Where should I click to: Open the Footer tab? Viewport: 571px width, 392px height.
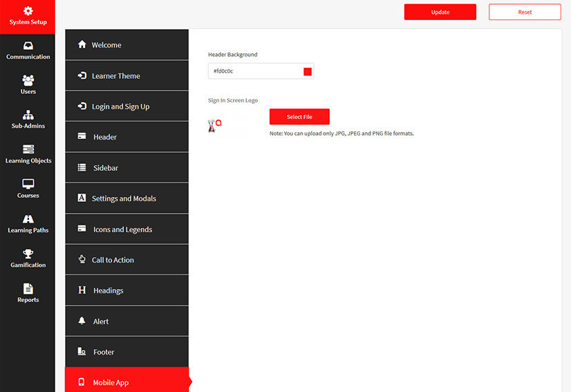tap(127, 352)
